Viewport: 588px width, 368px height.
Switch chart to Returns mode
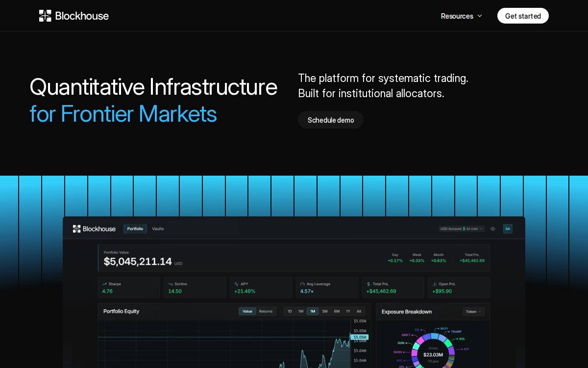click(x=266, y=311)
